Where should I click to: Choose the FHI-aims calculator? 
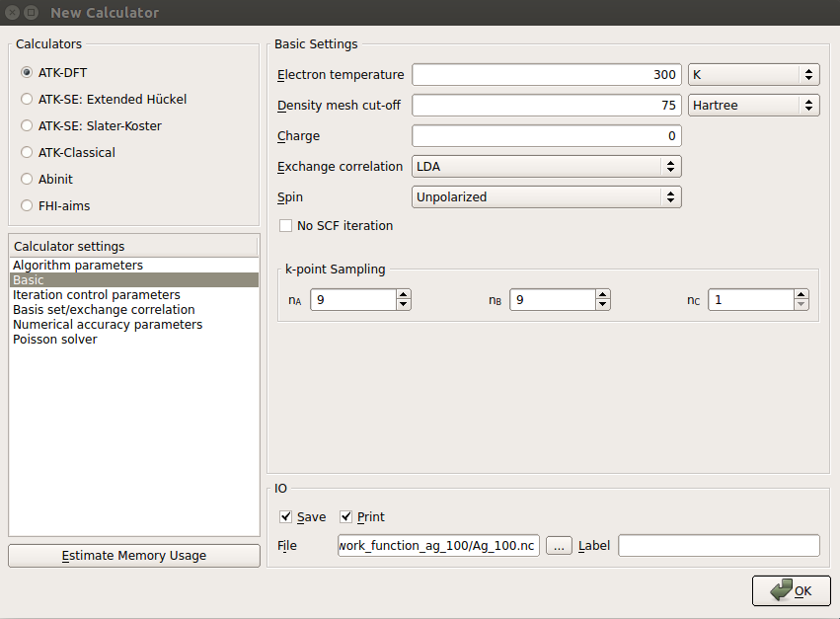point(27,205)
